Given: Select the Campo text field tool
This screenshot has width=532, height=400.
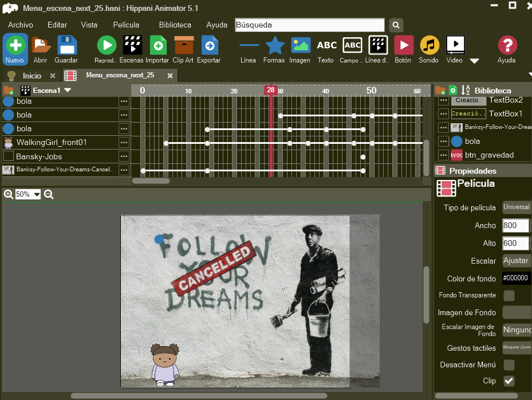Looking at the screenshot, I should click(x=352, y=49).
